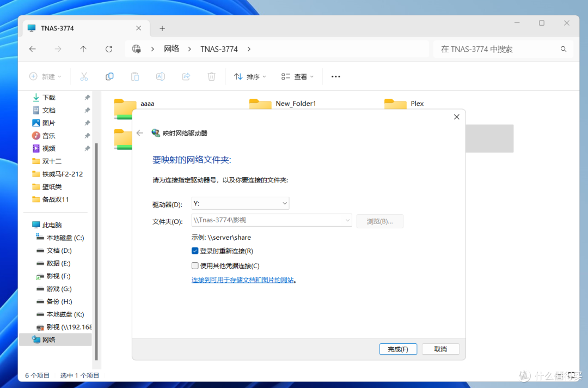This screenshot has height=388, width=588.
Task: Click the 取消 cancel button
Action: coord(440,349)
